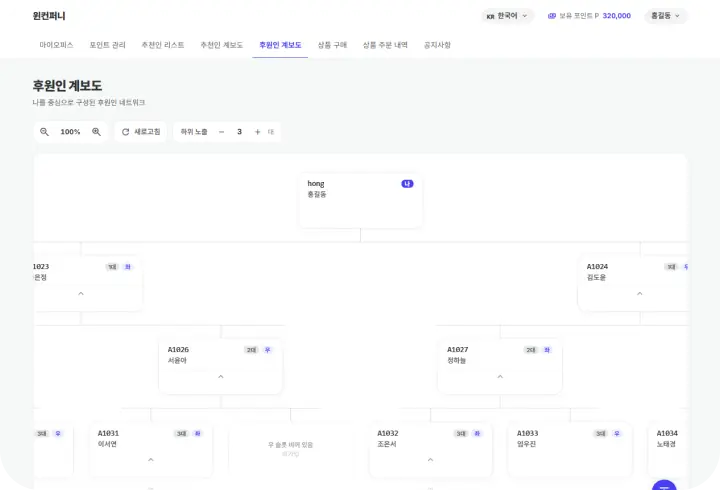Open the 마이오피스 tab
Viewport: 720px width, 490px height.
coord(56,45)
